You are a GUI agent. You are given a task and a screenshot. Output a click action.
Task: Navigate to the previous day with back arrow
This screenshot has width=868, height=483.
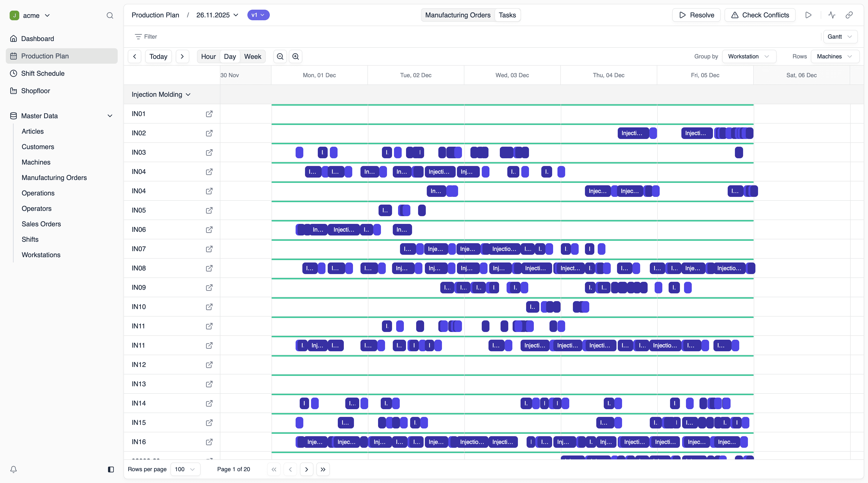[135, 56]
